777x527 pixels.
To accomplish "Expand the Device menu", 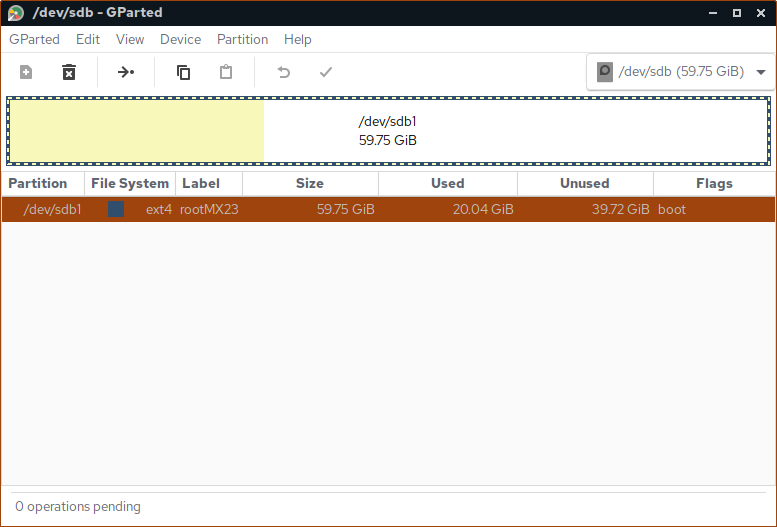I will click(x=180, y=39).
